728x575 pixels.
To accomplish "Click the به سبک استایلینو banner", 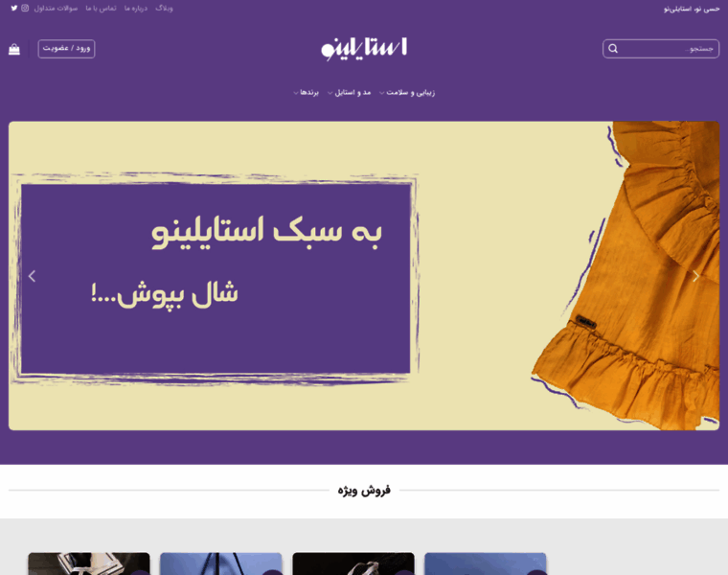I will point(364,276).
